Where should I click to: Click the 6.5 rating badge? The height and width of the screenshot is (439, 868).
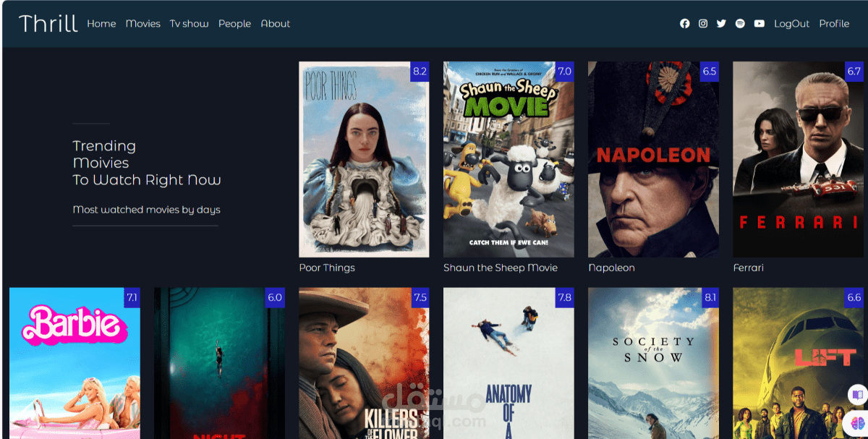[709, 72]
